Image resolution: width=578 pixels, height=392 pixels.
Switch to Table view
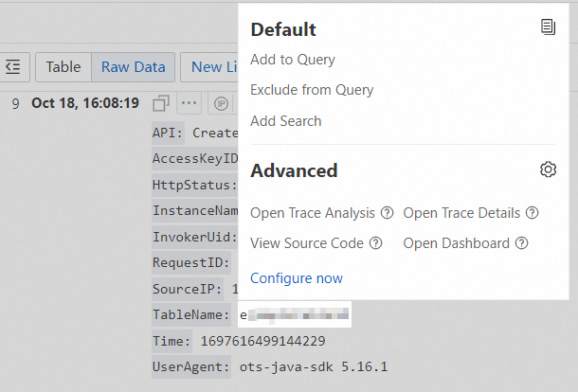click(x=63, y=67)
